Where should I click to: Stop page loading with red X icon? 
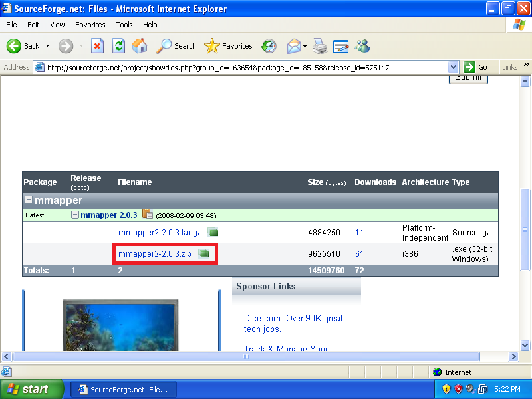tap(97, 46)
